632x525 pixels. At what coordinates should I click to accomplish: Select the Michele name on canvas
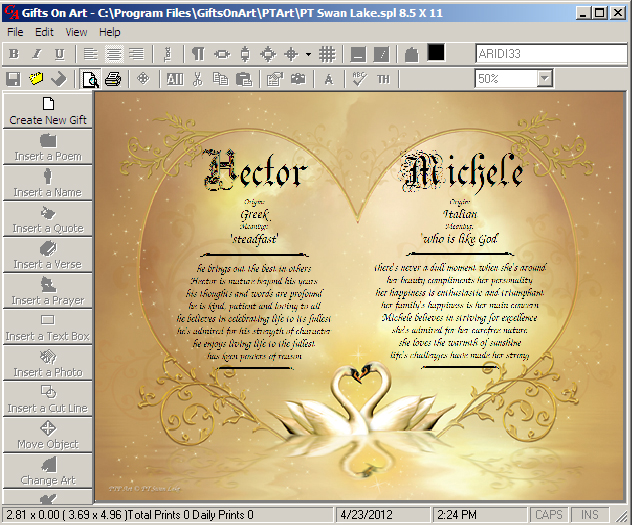coord(462,172)
